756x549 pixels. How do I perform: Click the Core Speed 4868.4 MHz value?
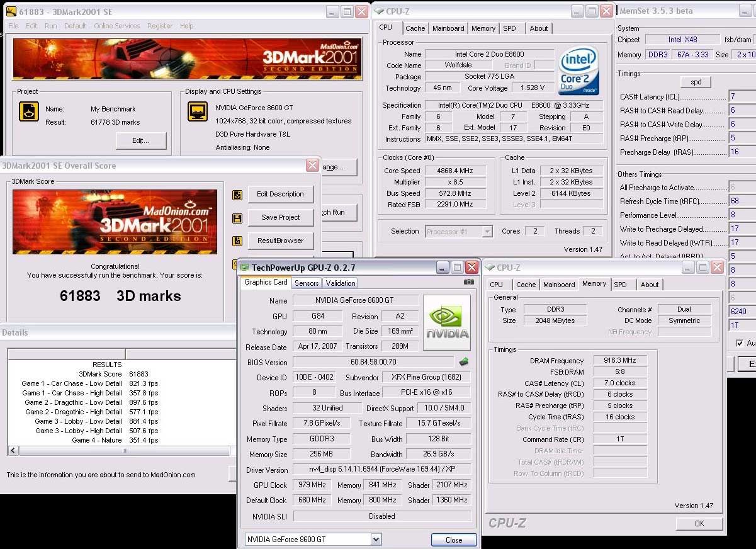454,171
